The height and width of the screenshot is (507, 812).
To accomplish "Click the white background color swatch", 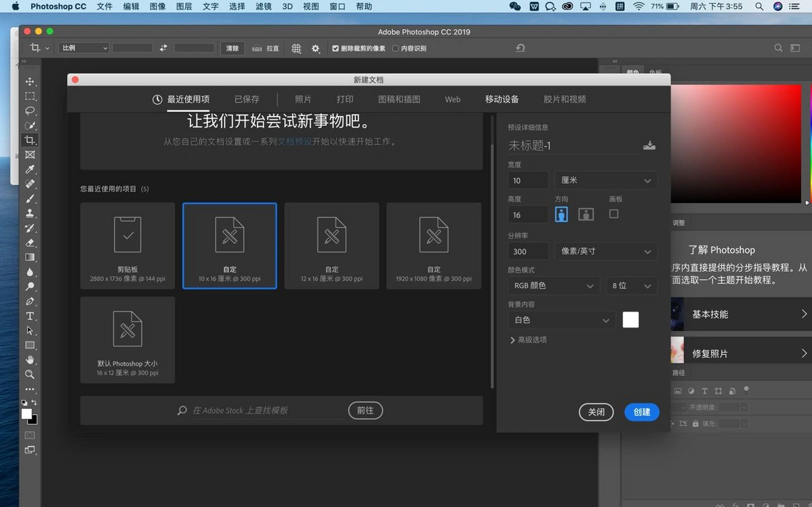I will click(631, 320).
